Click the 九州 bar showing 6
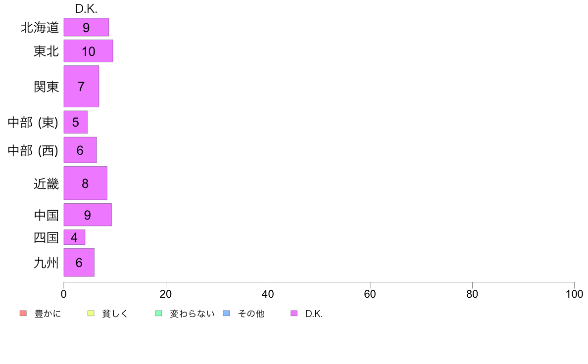The width and height of the screenshot is (588, 364). coord(79,263)
